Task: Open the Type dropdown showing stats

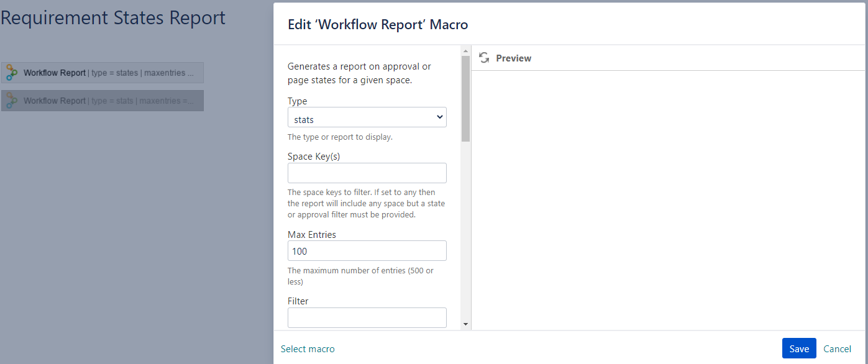Action: click(367, 117)
